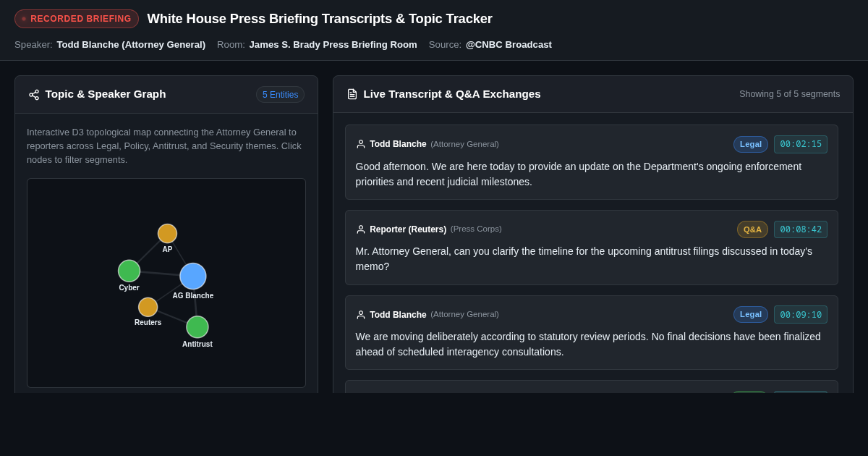
Task: Click James S. Brady Press Briefing Room text
Action: click(333, 45)
